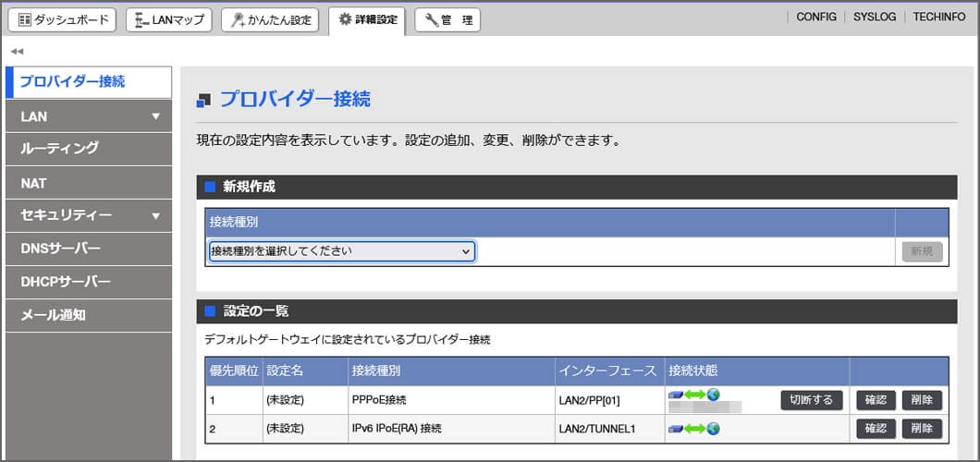Open the LANマップ tab

[169, 20]
